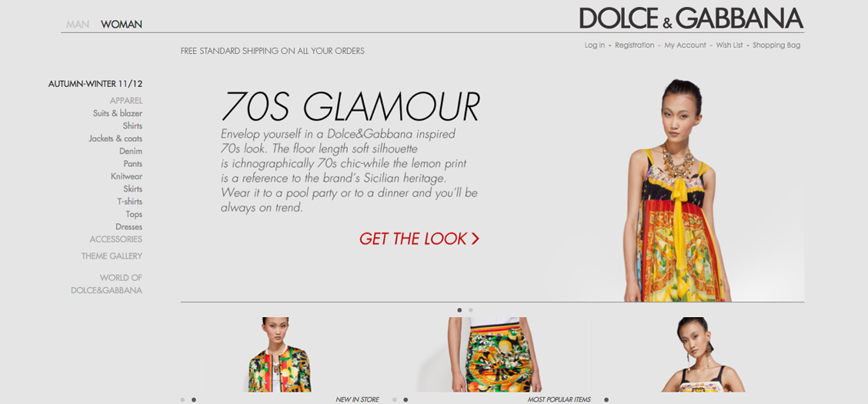Open the Registration page
Viewport: 868px width, 404px height.
click(x=634, y=45)
